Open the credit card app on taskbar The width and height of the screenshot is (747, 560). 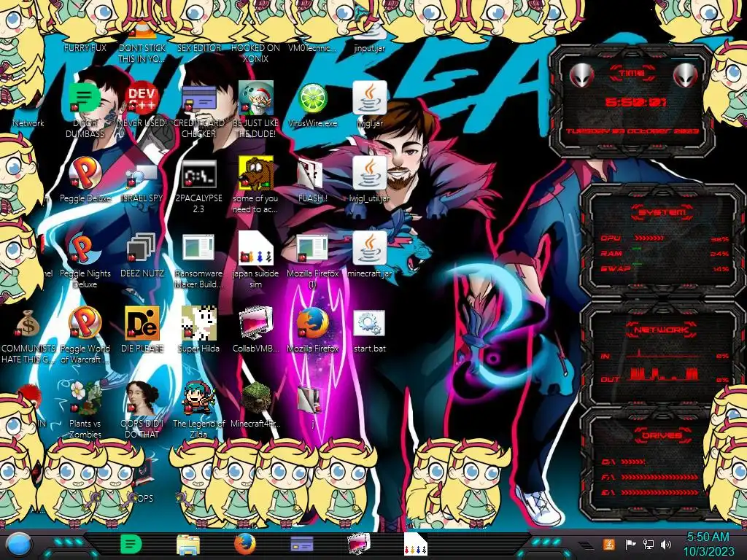coord(302,544)
